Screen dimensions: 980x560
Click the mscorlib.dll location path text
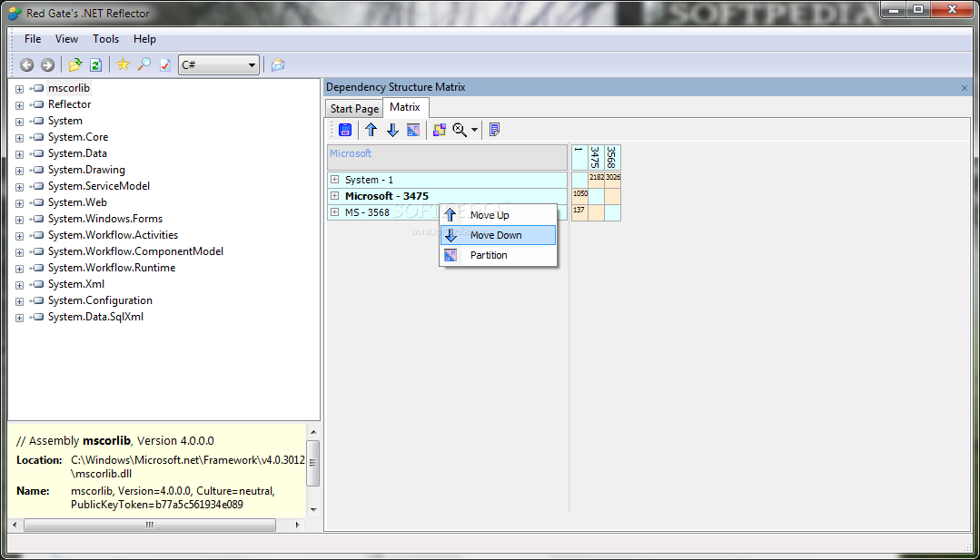[x=187, y=467]
